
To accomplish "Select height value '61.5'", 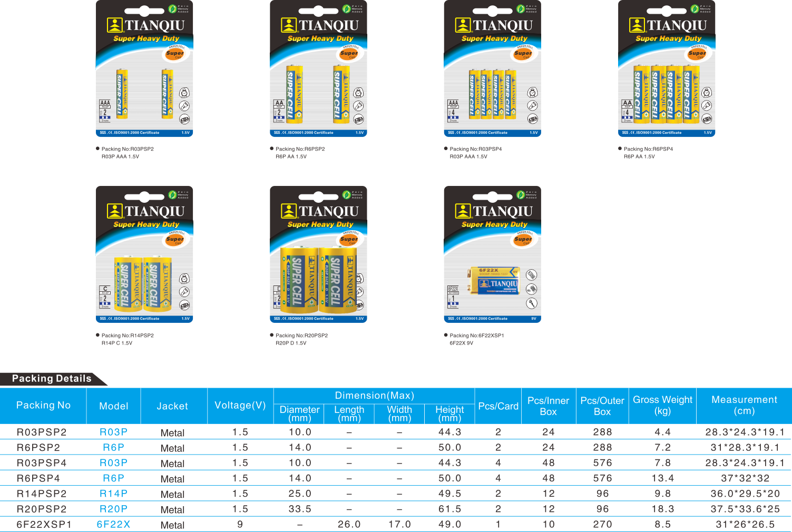I will pos(450,509).
